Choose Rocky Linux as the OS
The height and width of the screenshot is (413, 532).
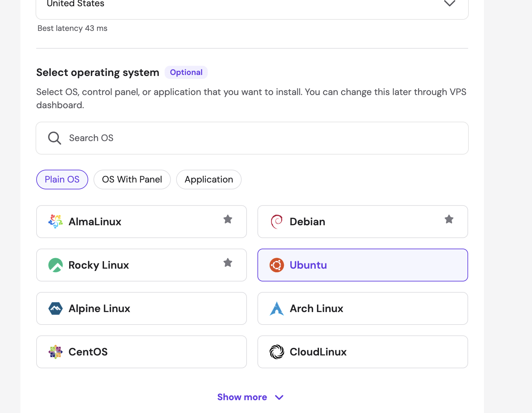(x=142, y=265)
